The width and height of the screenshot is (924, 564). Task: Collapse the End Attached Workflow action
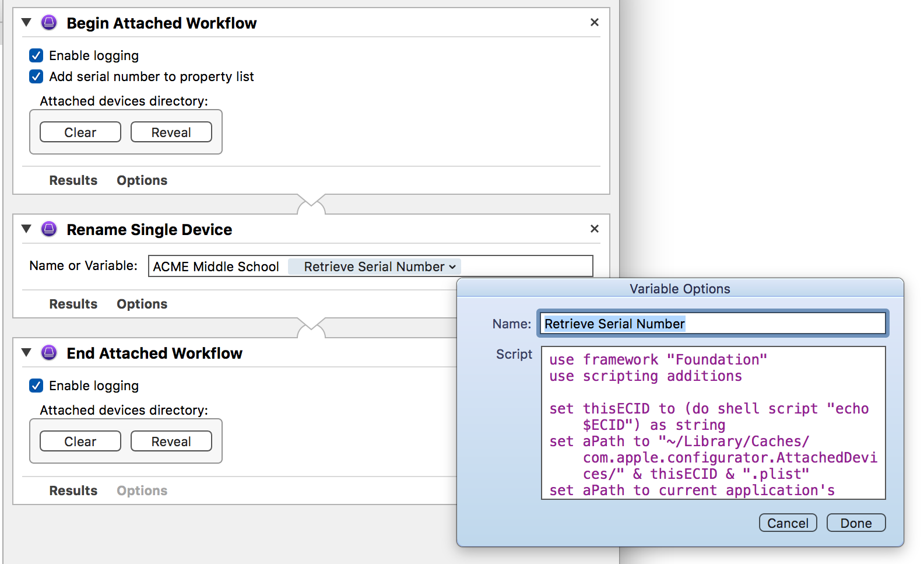(x=26, y=353)
